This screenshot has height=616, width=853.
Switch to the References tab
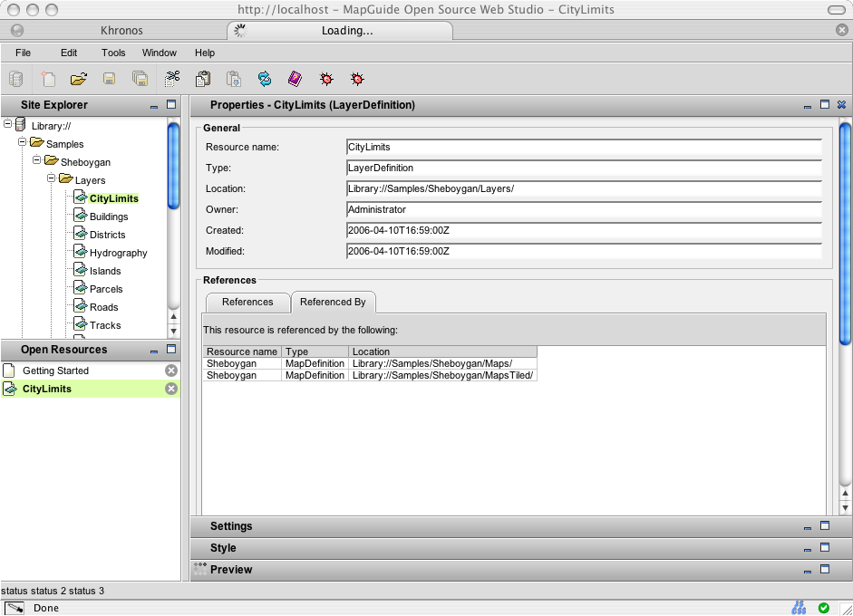tap(247, 302)
